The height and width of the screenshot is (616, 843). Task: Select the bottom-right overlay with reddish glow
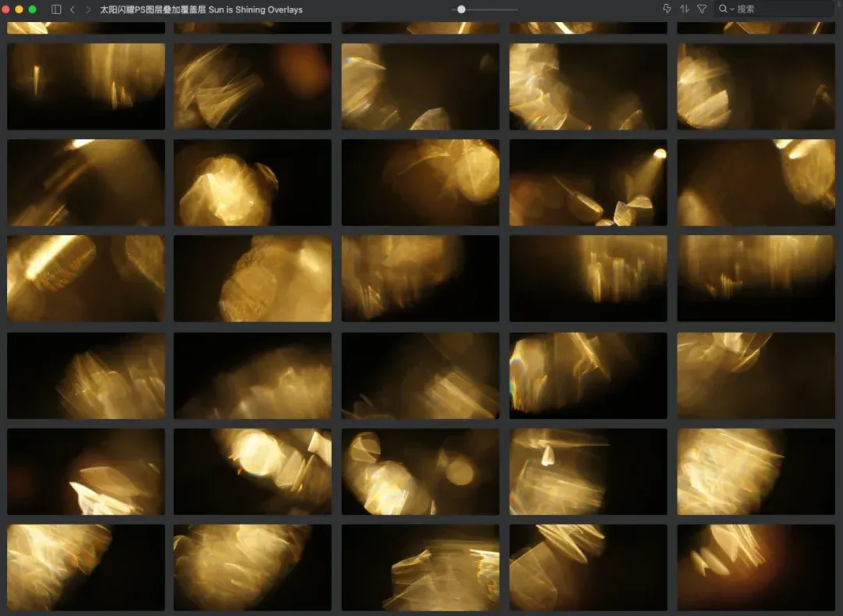click(x=756, y=568)
